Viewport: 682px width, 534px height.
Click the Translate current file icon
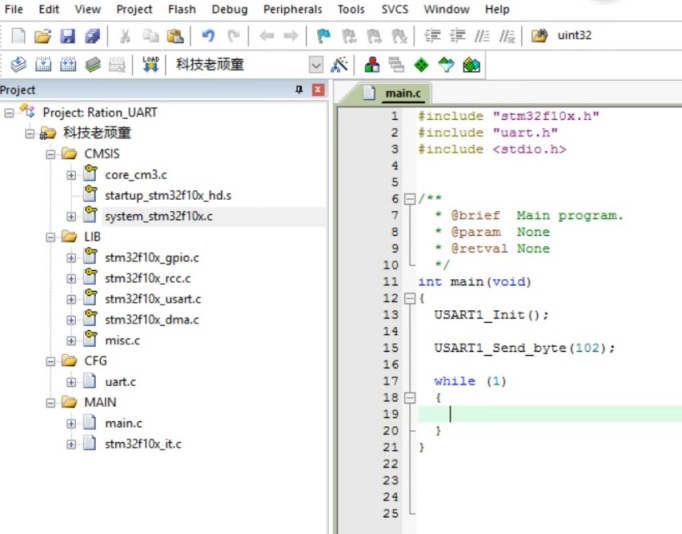[x=18, y=64]
